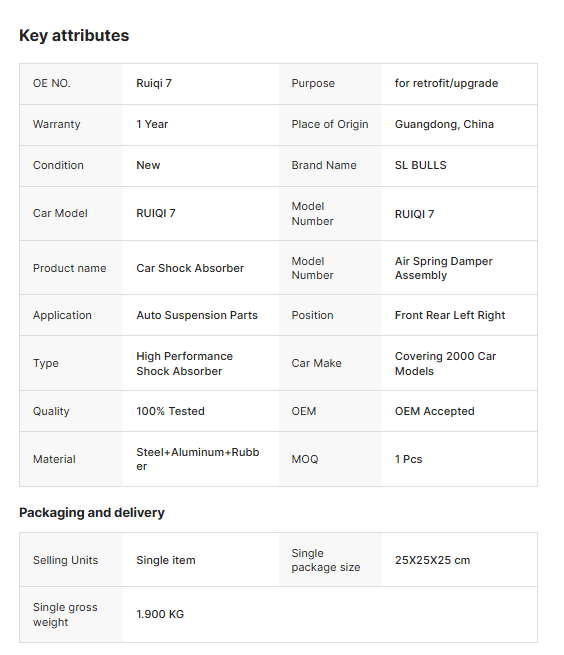Select Guangdong, China origin value

pyautogui.click(x=444, y=124)
